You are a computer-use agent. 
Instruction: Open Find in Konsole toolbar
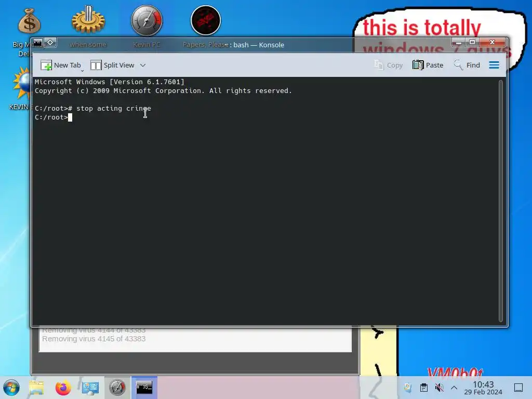point(467,65)
